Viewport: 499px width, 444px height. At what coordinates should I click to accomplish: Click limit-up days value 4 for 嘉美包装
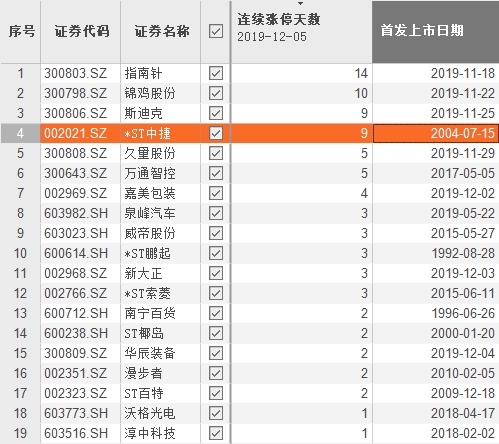pos(364,193)
